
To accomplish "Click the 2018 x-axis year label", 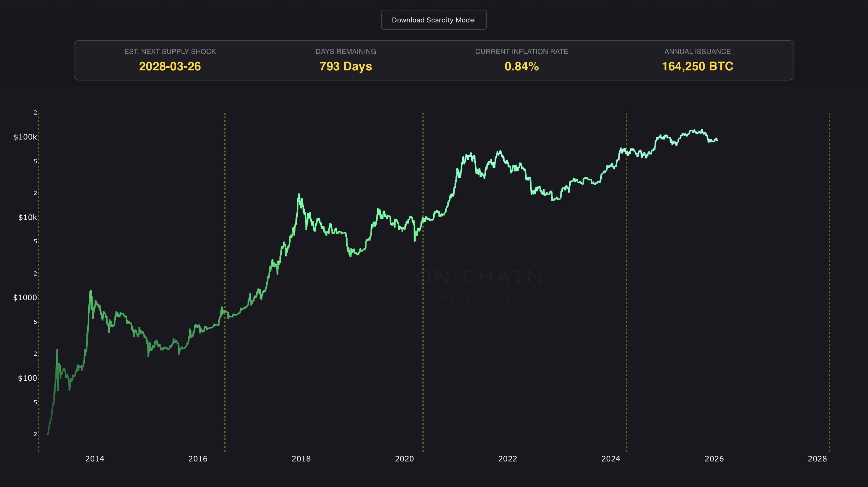I will point(301,459).
